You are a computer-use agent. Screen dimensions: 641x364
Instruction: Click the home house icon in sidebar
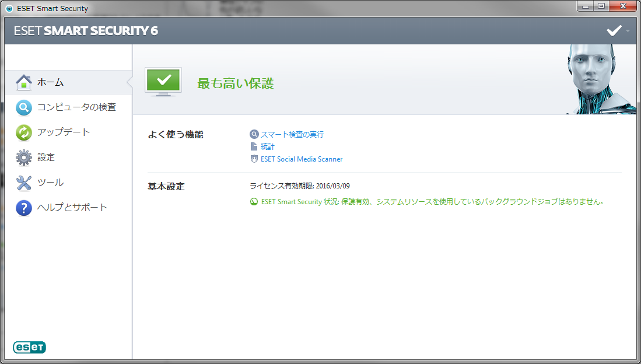24,83
